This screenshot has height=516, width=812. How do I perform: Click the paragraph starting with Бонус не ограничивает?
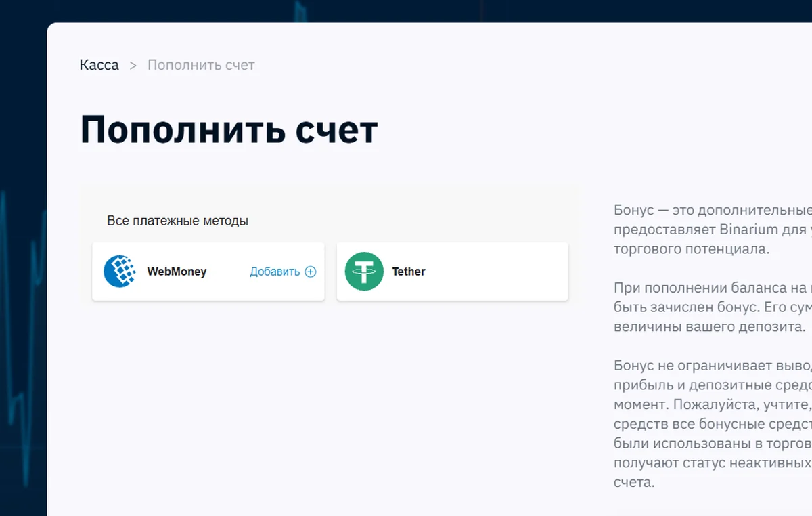[713, 425]
